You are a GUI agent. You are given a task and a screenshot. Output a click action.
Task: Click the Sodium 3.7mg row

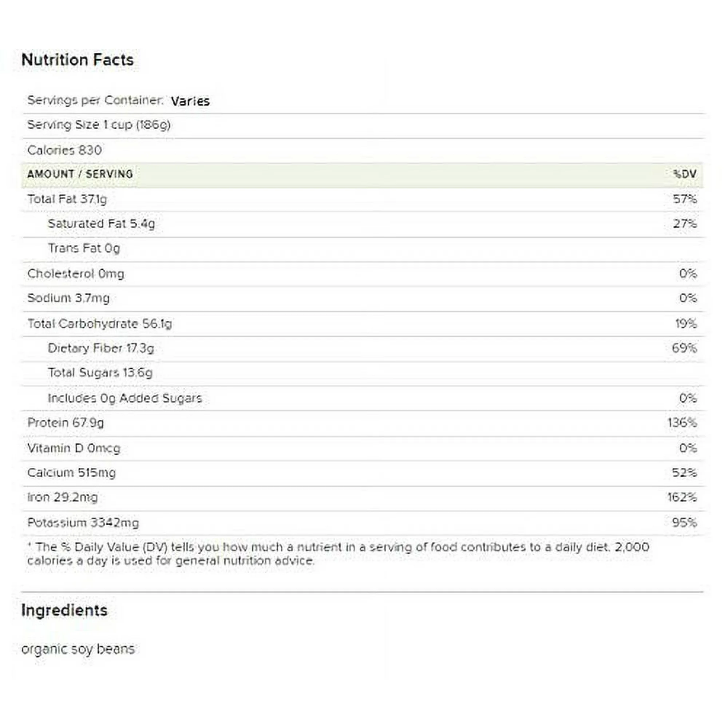(68, 298)
